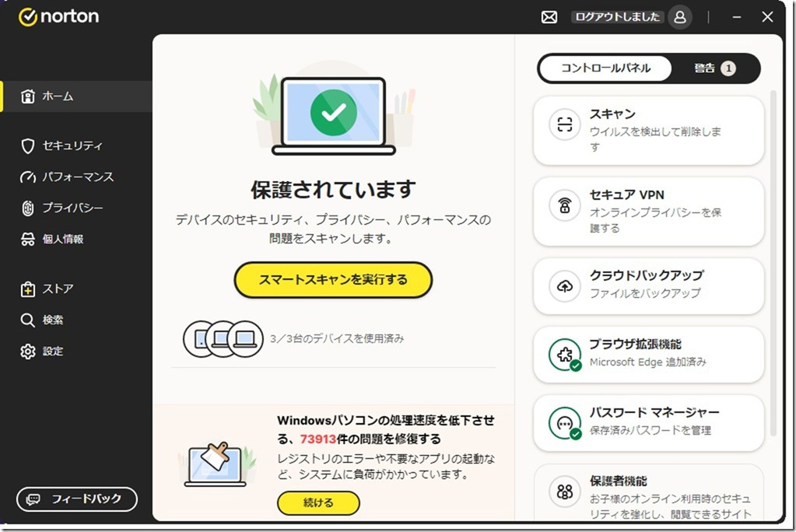Click the device icons showing 3 devices

(223, 338)
